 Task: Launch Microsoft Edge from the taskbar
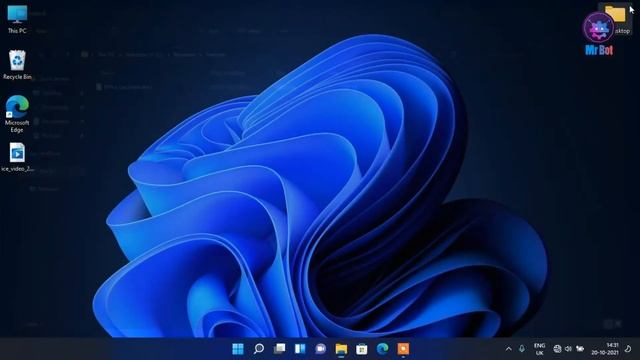tap(382, 349)
